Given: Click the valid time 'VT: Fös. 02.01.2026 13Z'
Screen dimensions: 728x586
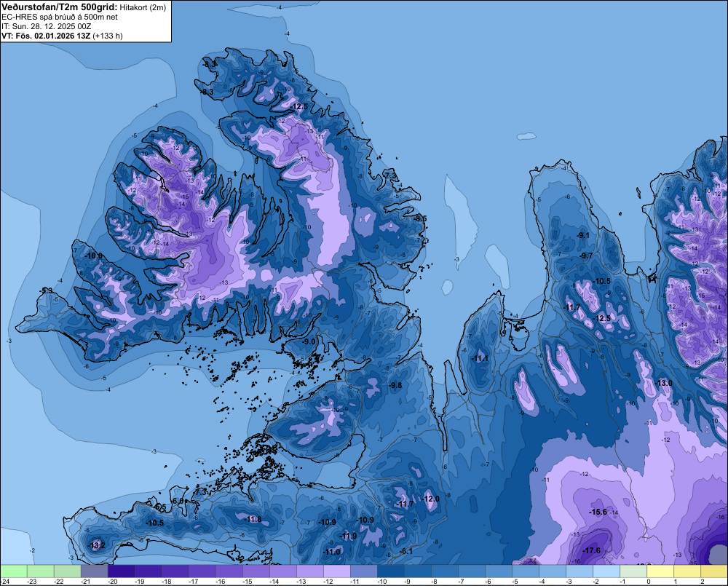Looking at the screenshot, I should (x=46, y=36).
